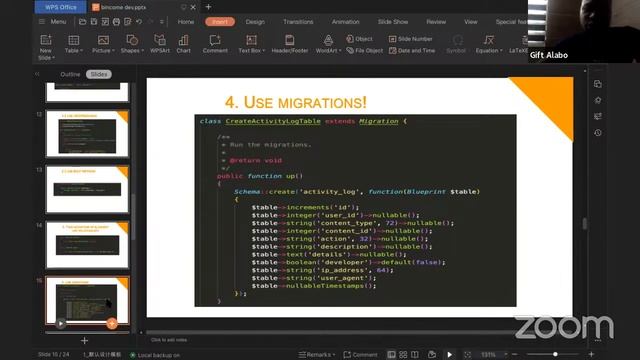
Task: Select slide 14 thumbnail
Action: (87, 245)
